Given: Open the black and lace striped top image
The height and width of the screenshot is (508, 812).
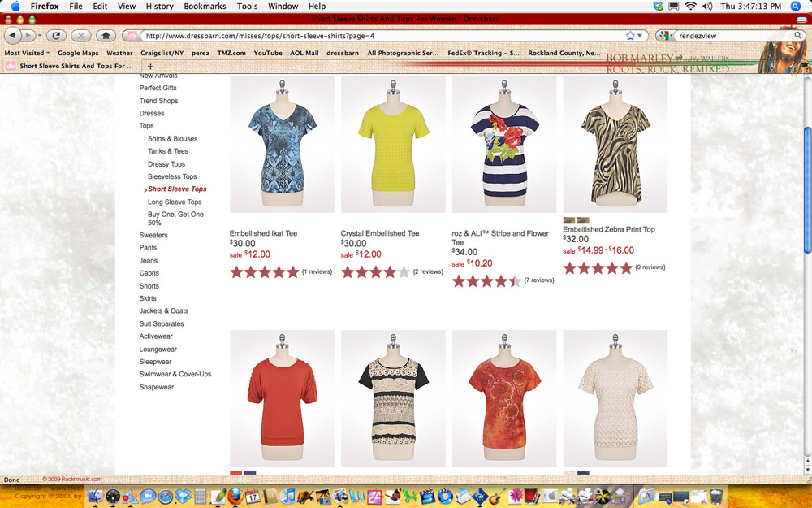Looking at the screenshot, I should tap(393, 398).
